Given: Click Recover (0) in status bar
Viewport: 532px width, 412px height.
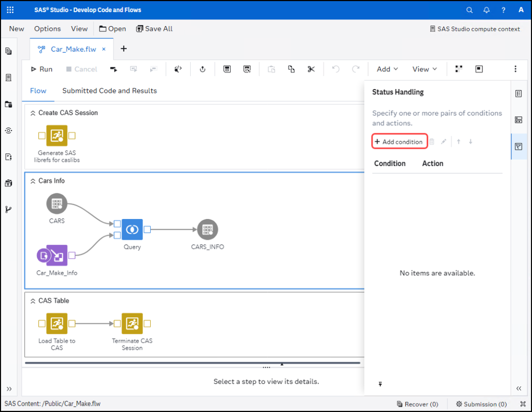Looking at the screenshot, I should click(418, 404).
